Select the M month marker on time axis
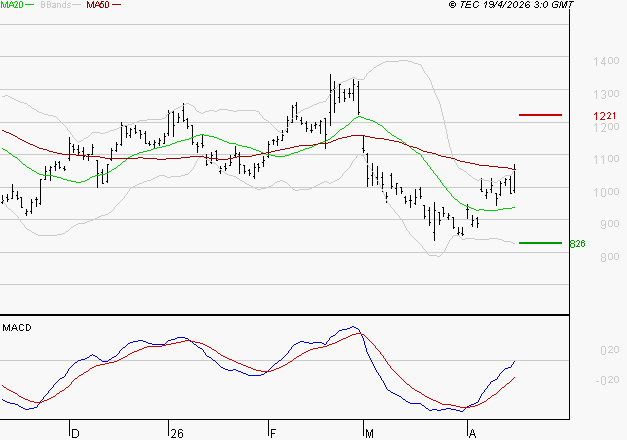Screen dimensions: 627x440 click(x=369, y=433)
